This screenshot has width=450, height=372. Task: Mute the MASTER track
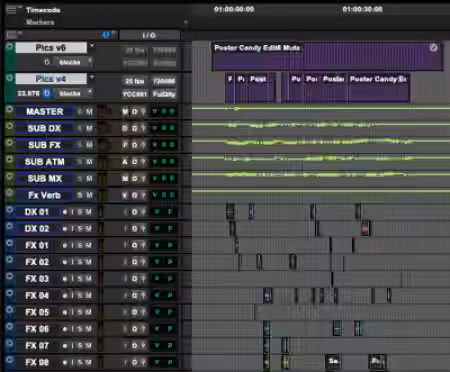click(89, 112)
